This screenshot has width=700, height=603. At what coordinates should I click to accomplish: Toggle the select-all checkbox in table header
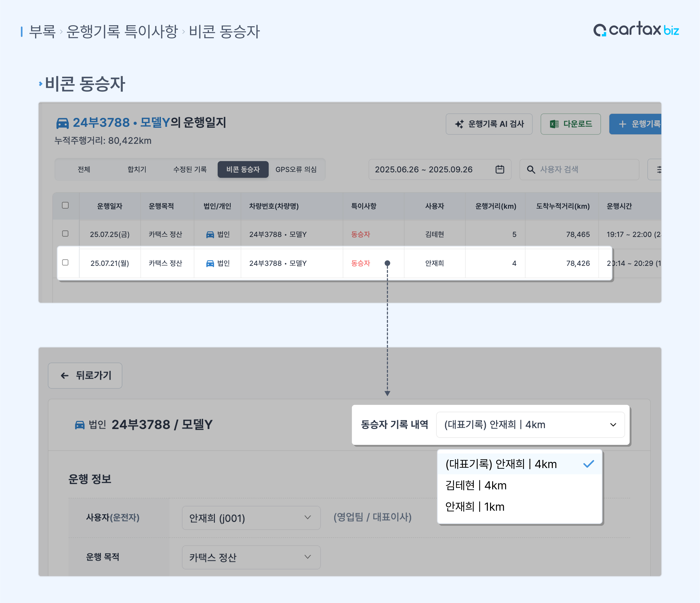(x=66, y=205)
